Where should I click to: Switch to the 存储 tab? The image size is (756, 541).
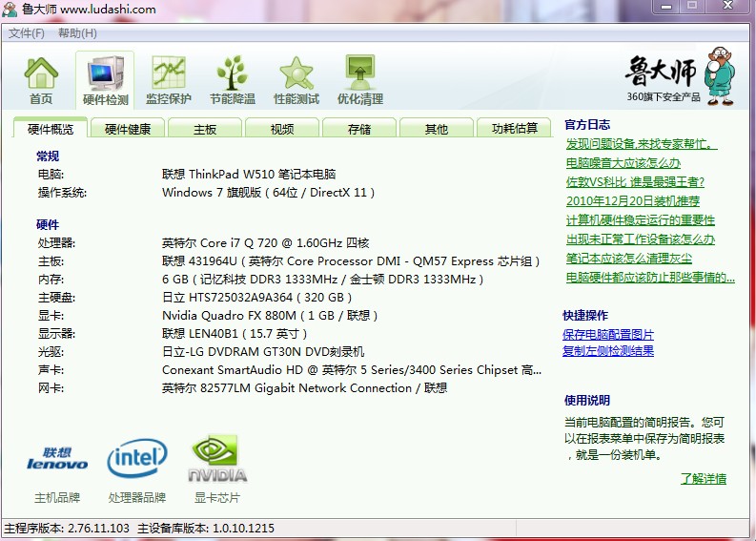click(359, 129)
